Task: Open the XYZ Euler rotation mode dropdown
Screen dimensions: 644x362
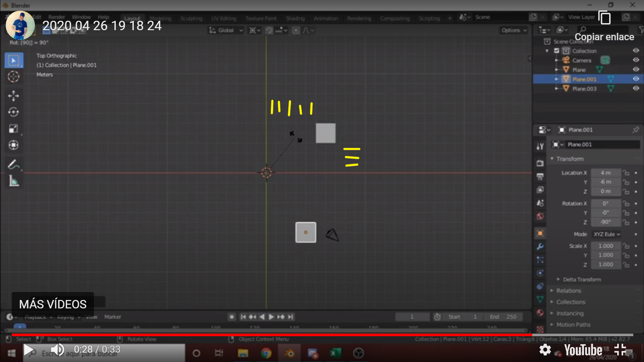Action: pos(607,234)
